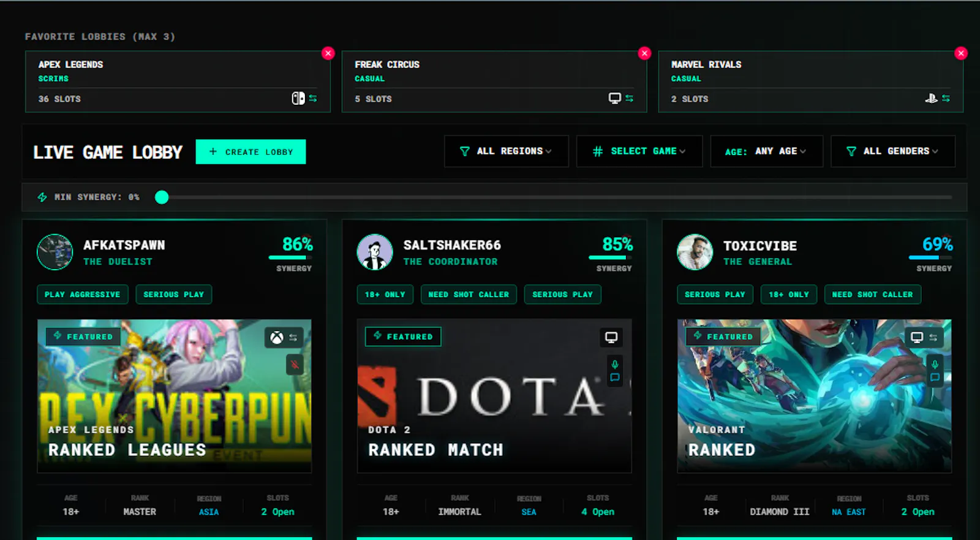
Task: Open TOXICVIBE's profile avatar
Action: [695, 252]
